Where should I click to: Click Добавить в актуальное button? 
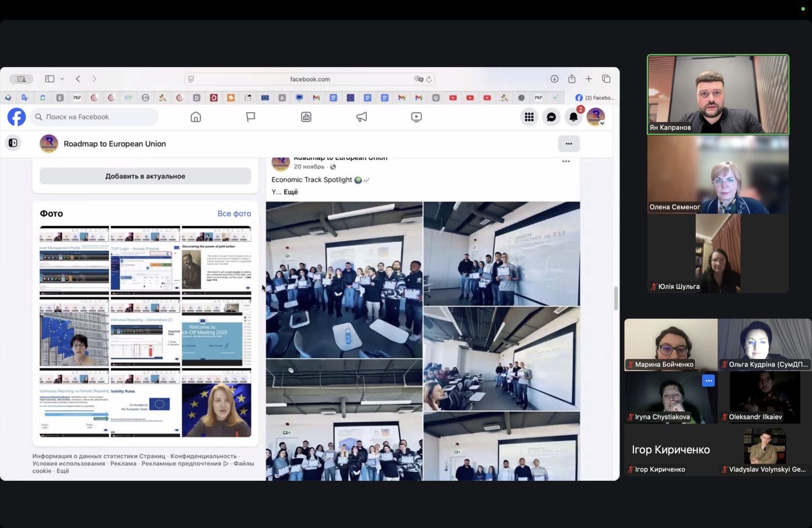145,176
